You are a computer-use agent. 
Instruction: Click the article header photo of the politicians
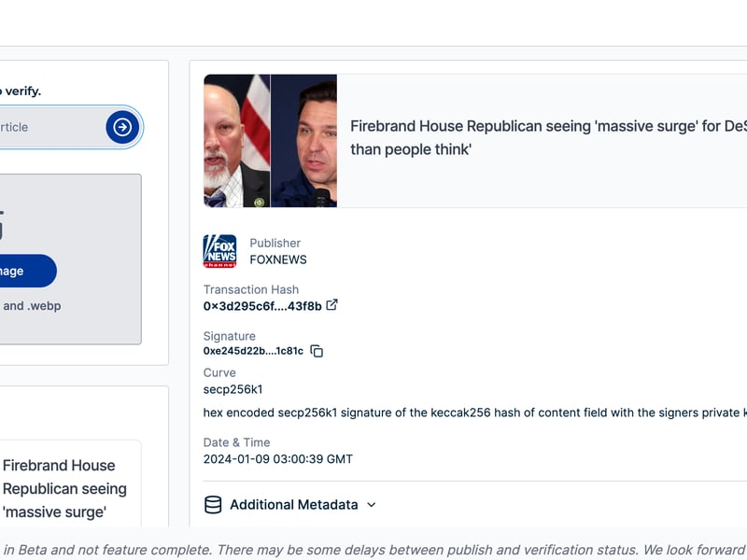click(x=270, y=141)
